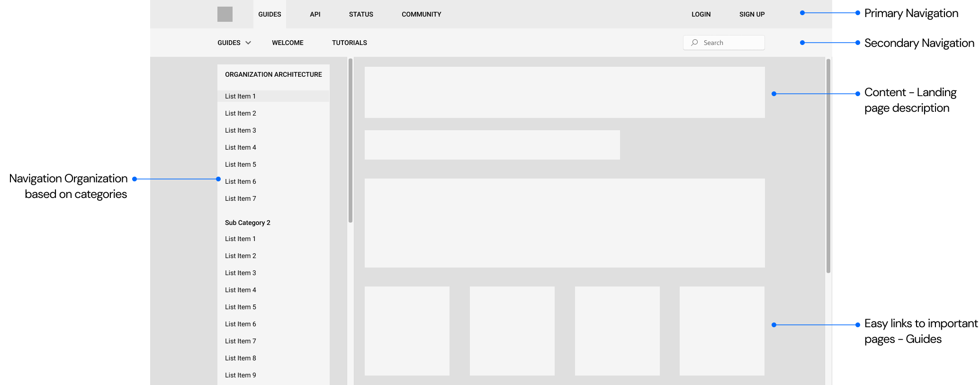Select List Item 9 under Sub Category 2
The width and height of the screenshot is (980, 385).
point(241,375)
